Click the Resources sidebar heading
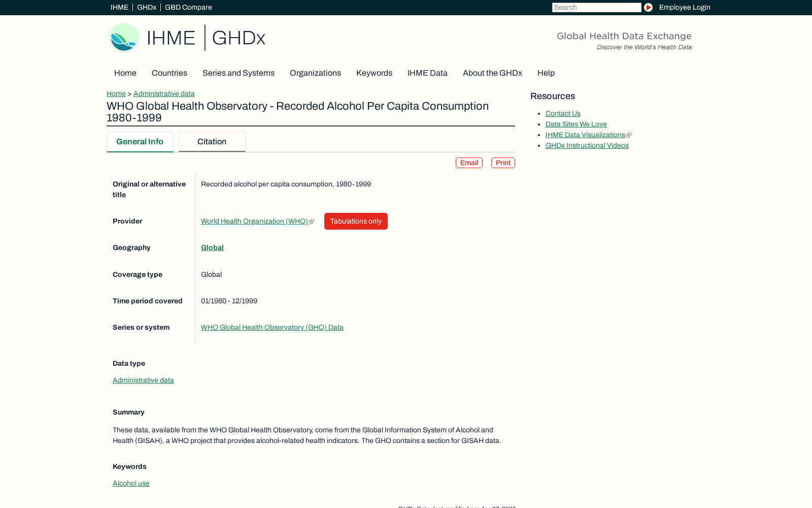The height and width of the screenshot is (508, 812). (553, 96)
